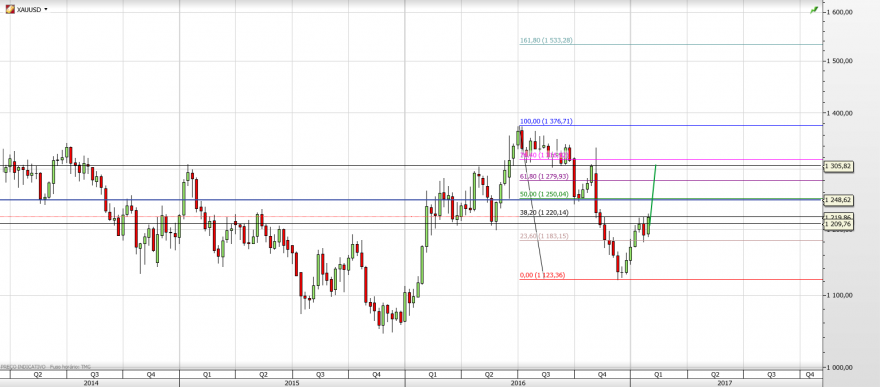The image size is (880, 387).
Task: Click the 2016 year label on time axis
Action: pyautogui.click(x=517, y=383)
